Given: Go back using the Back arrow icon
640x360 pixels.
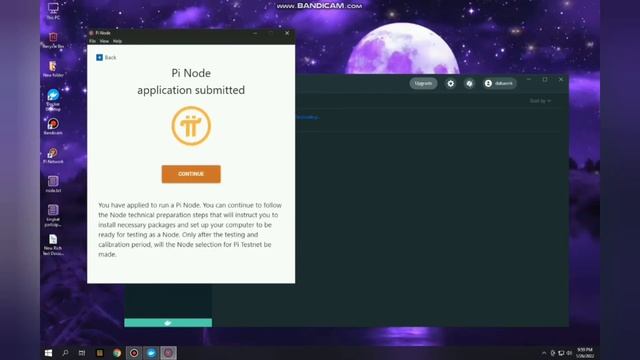Looking at the screenshot, I should [99, 58].
